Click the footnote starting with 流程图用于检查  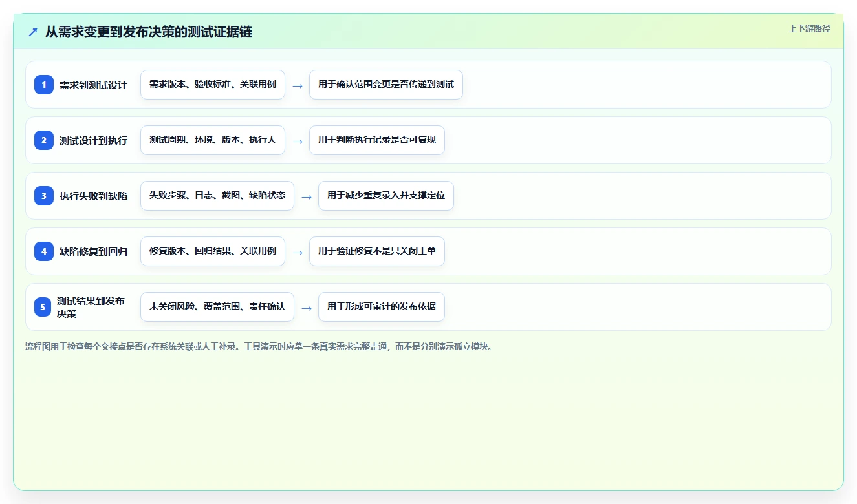tap(259, 346)
